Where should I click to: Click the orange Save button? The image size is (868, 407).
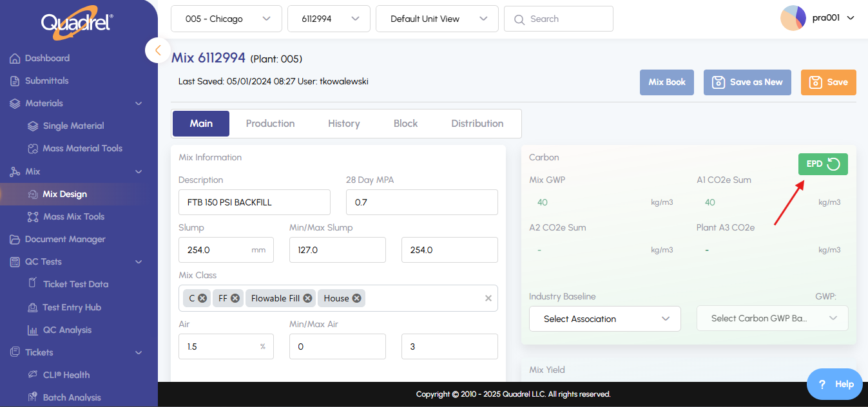tap(828, 82)
